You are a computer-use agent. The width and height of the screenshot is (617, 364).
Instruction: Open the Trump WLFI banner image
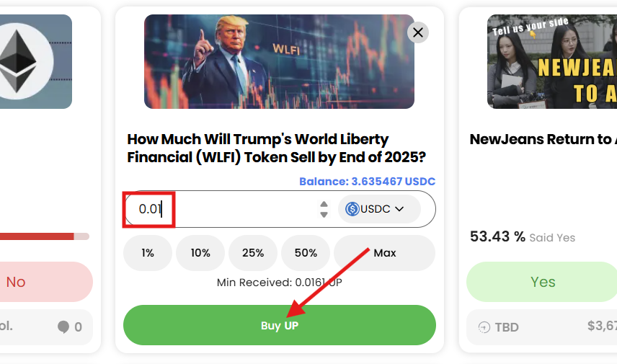(x=279, y=62)
